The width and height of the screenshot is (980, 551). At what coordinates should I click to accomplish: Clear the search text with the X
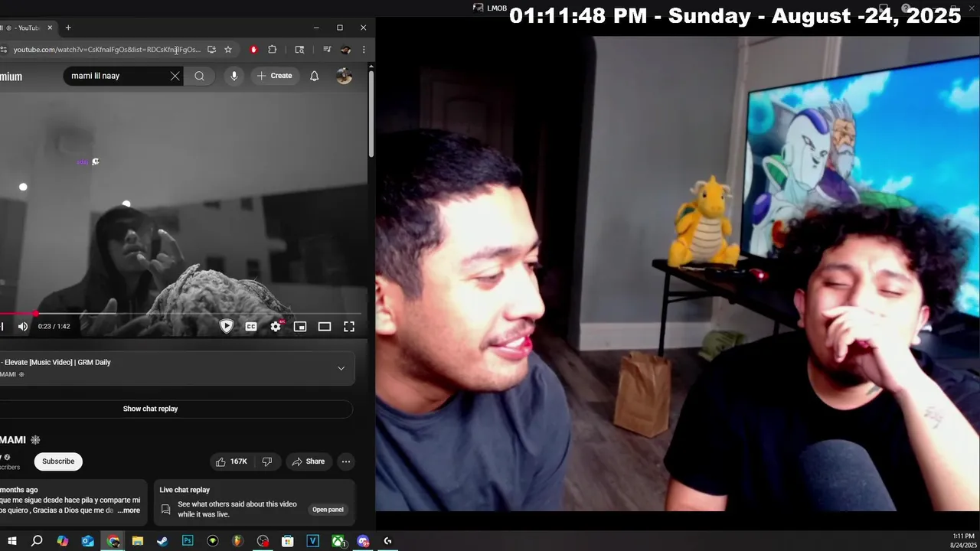tap(175, 76)
